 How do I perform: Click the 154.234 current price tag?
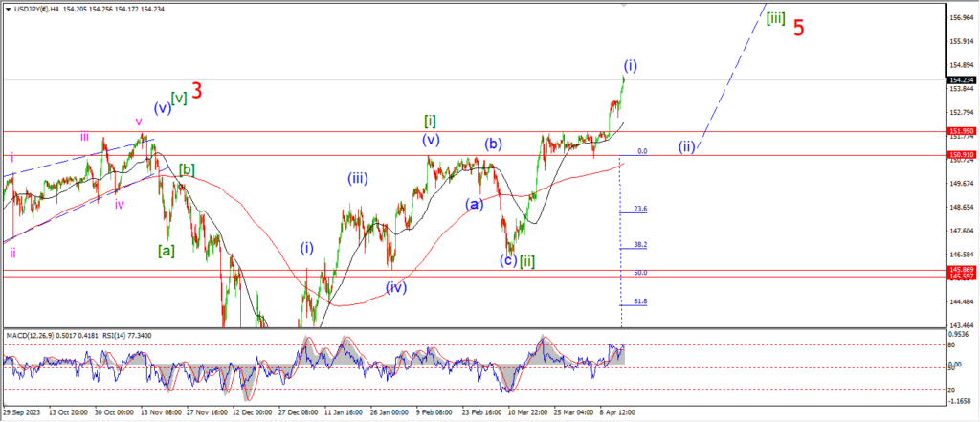click(x=961, y=80)
